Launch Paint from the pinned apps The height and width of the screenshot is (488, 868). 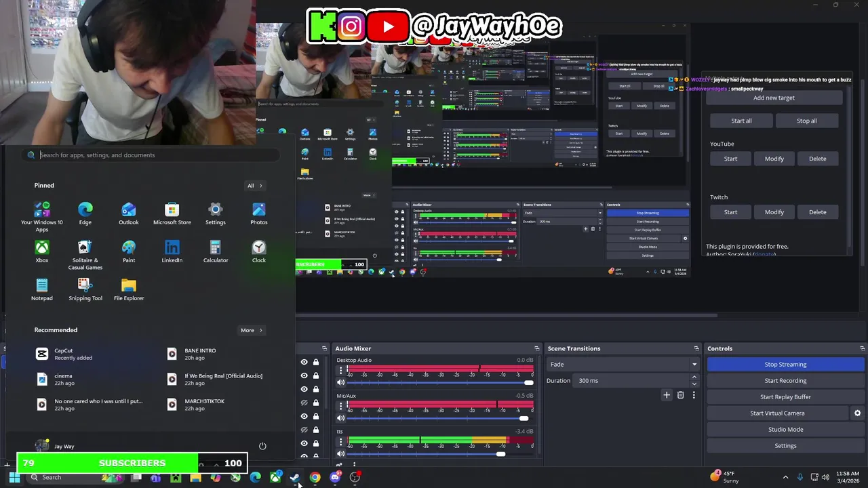[x=129, y=251]
